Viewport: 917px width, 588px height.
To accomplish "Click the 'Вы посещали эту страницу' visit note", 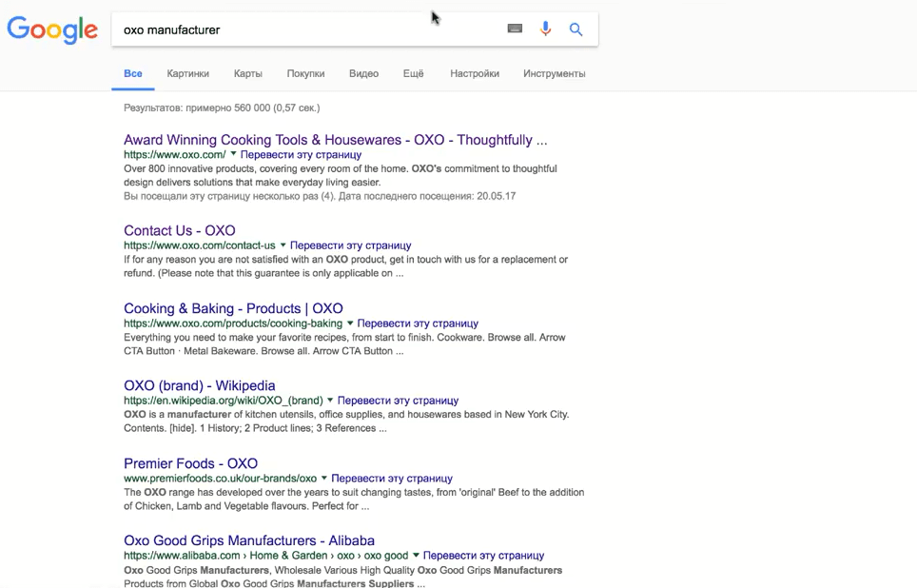I will 320,196.
